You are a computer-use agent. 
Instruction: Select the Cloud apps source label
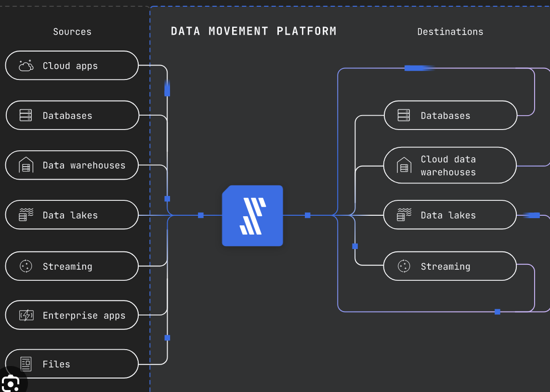pos(70,66)
